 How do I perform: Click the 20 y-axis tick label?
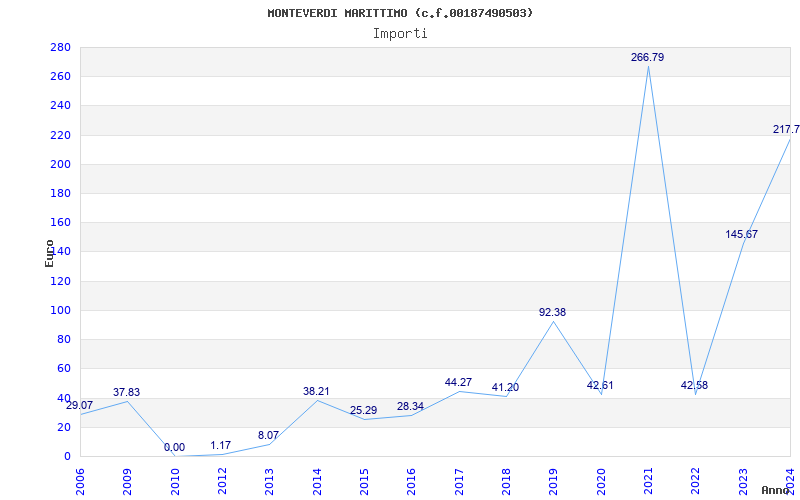coord(64,427)
